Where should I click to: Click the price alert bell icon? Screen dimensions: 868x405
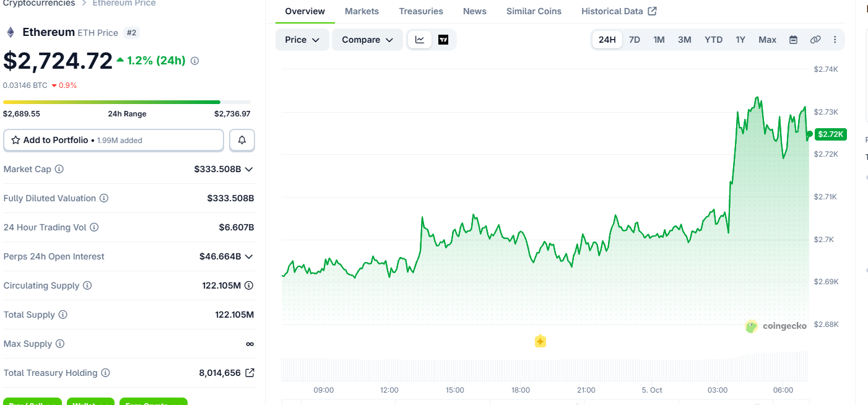pos(242,141)
